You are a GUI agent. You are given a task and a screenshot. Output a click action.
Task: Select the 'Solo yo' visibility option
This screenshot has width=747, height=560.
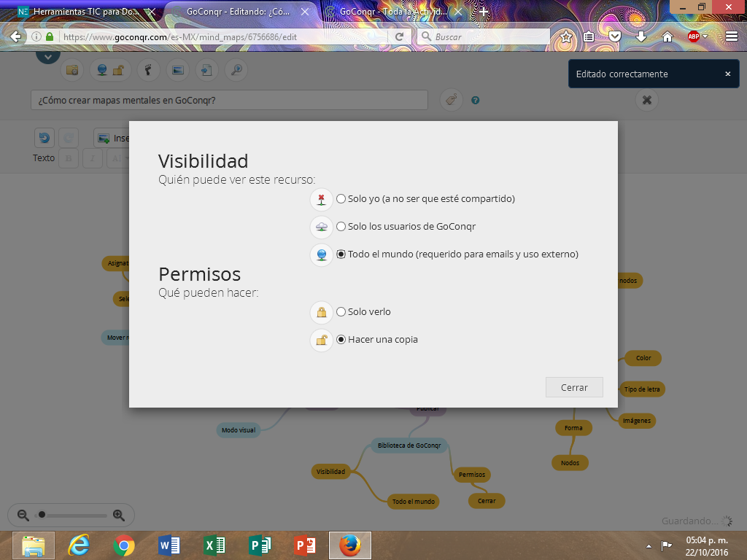[341, 199]
